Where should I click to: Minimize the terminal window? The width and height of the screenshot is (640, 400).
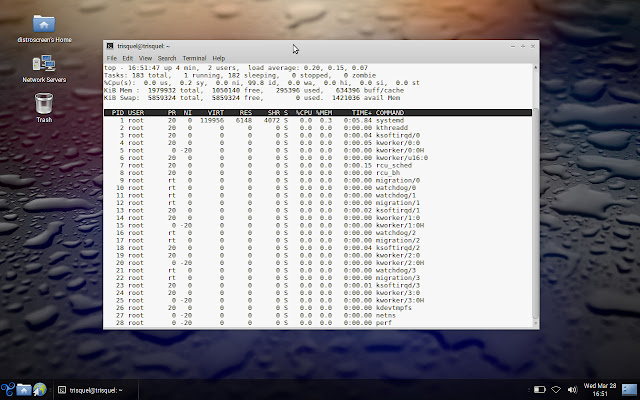click(513, 47)
